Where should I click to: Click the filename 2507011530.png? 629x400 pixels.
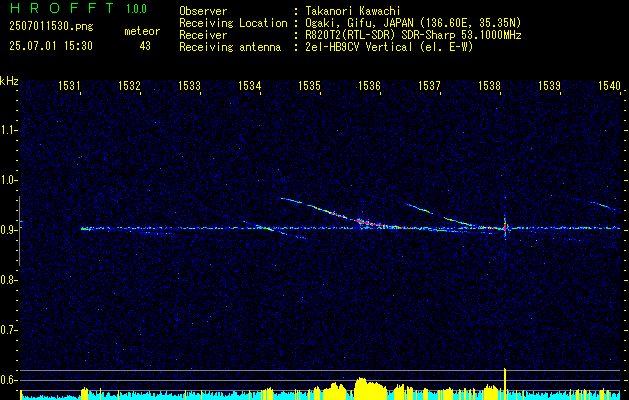coord(51,27)
